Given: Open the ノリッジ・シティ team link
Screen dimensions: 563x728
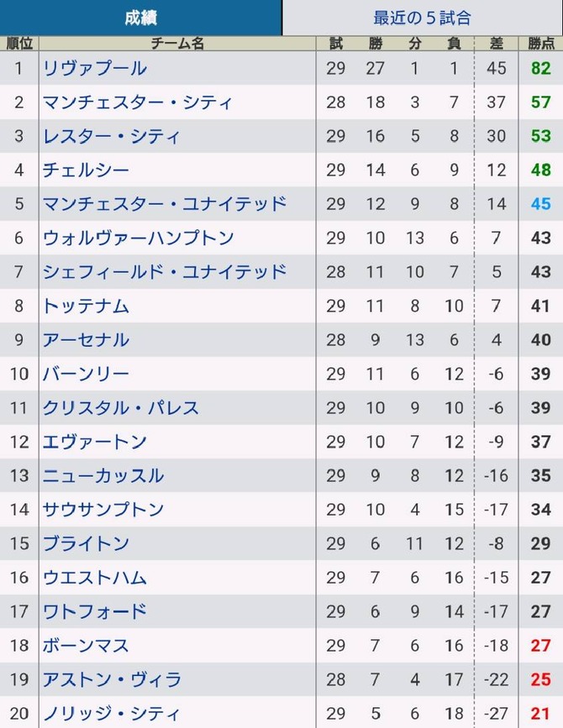Looking at the screenshot, I should pos(111,713).
